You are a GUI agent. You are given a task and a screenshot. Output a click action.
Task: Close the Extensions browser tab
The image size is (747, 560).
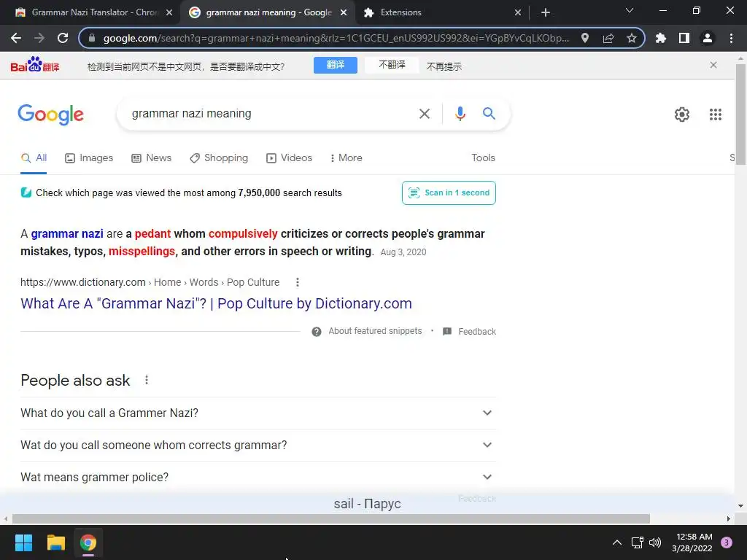(x=518, y=12)
